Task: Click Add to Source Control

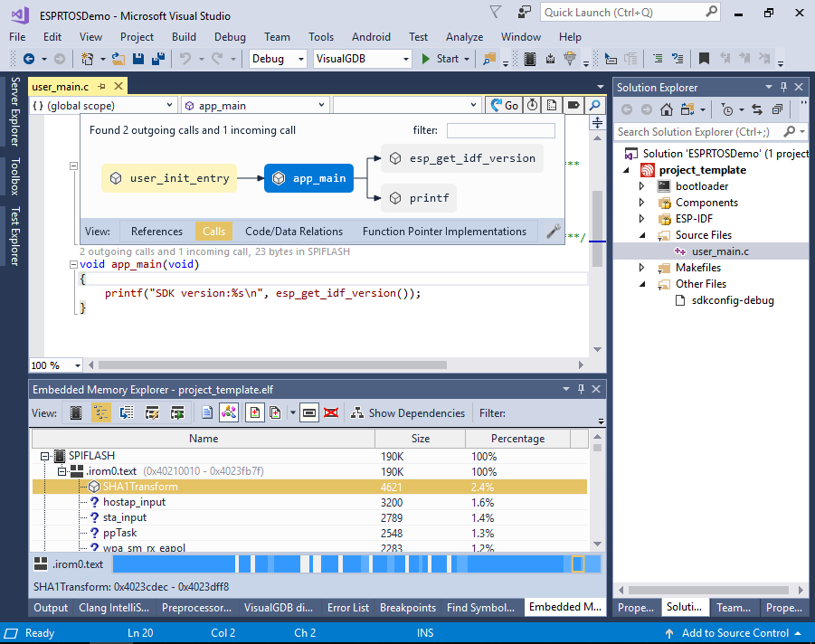Action: [734, 633]
